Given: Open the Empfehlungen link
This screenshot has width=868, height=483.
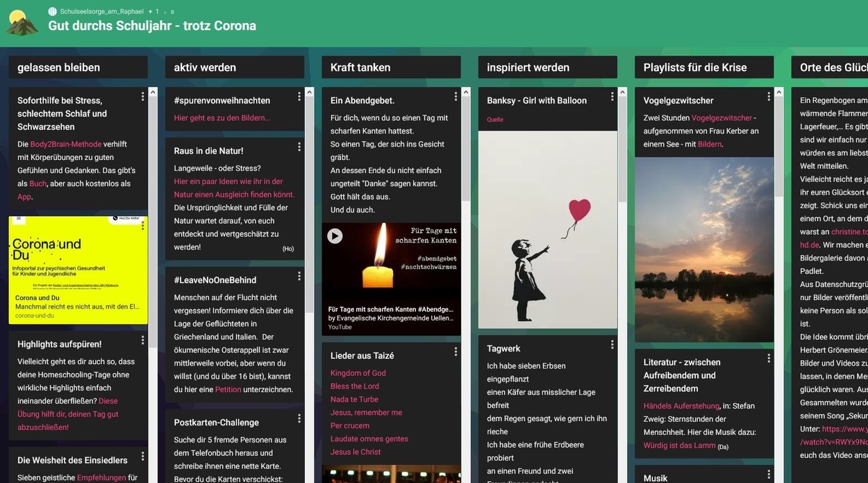Looking at the screenshot, I should click(101, 478).
